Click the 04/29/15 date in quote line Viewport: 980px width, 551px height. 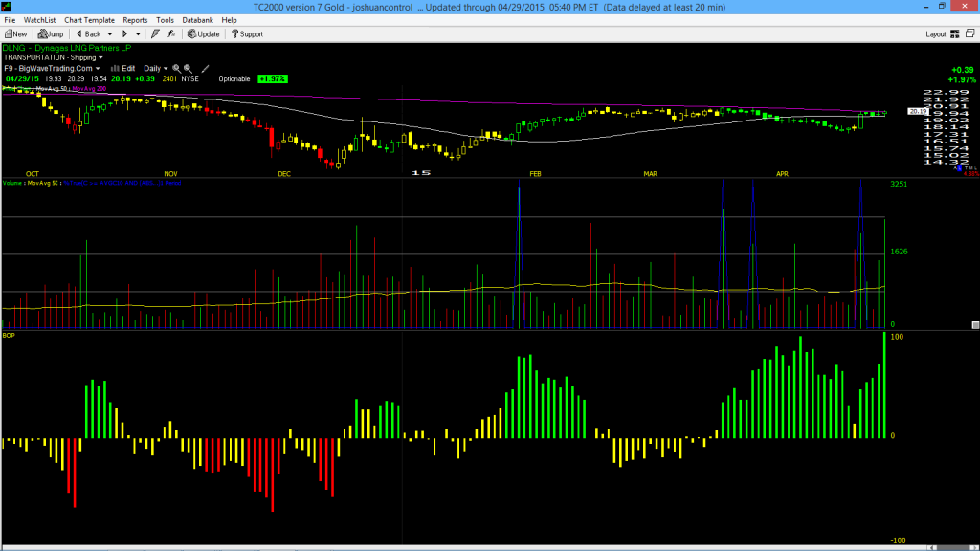pyautogui.click(x=22, y=79)
